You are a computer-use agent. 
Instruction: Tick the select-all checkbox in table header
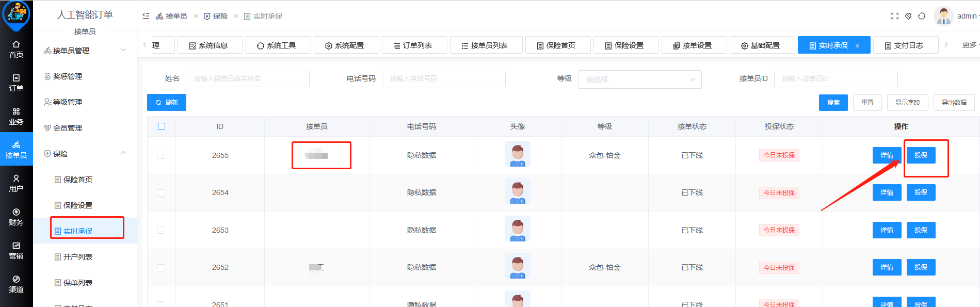click(162, 126)
